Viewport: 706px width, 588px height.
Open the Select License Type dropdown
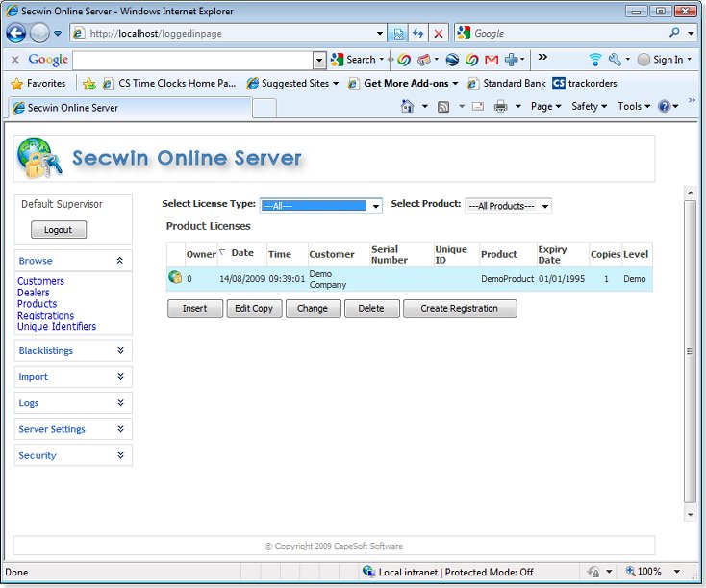(321, 206)
